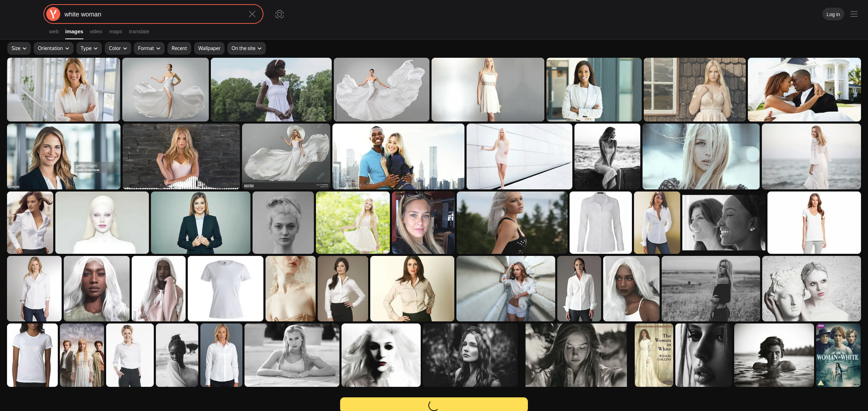Viewport: 868px width, 411px height.
Task: Open the black-and-white woman sitting by sea thumbnail
Action: coord(607,156)
